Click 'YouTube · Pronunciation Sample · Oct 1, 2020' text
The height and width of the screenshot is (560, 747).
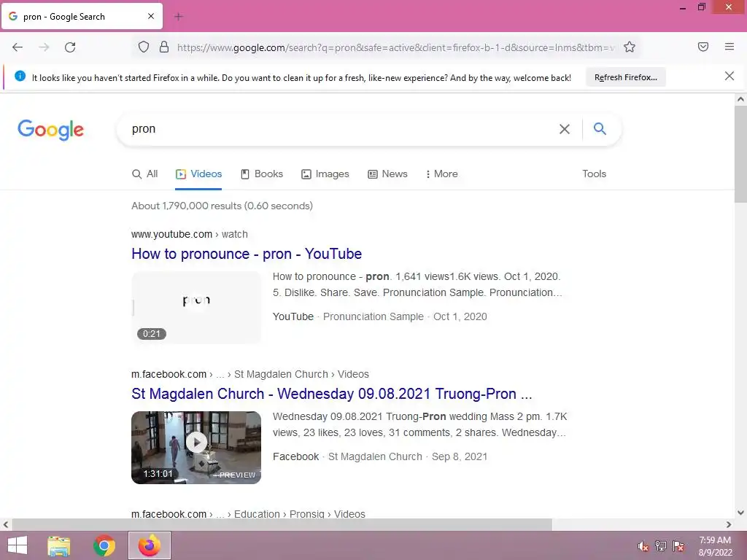tap(379, 316)
